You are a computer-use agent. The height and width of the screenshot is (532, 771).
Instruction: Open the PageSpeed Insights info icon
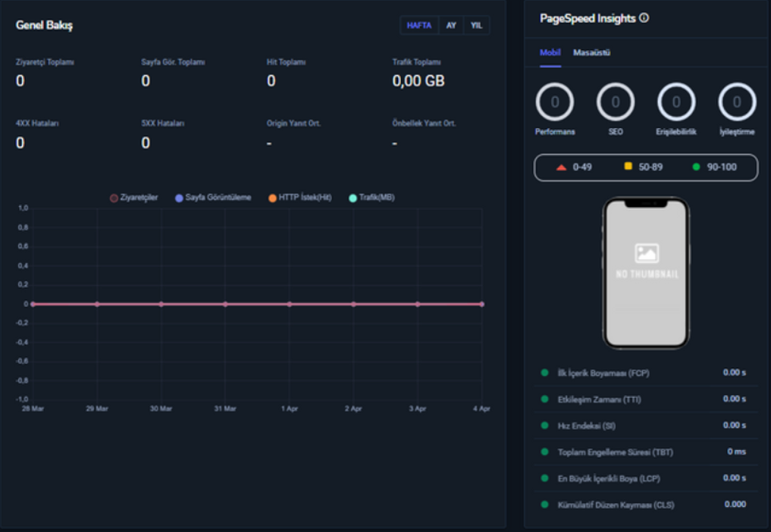pos(644,18)
